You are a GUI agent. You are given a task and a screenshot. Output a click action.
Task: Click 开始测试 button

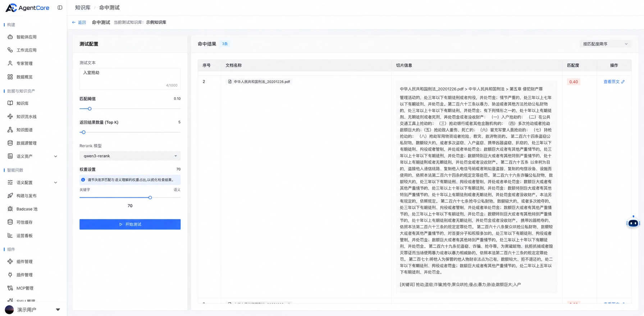tap(130, 224)
